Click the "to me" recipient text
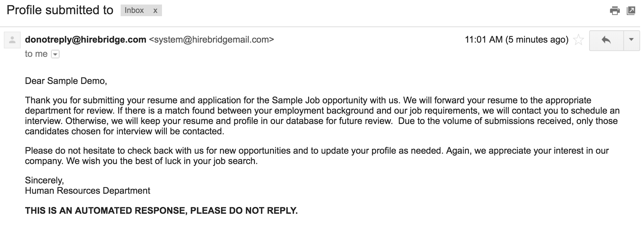 coord(36,54)
